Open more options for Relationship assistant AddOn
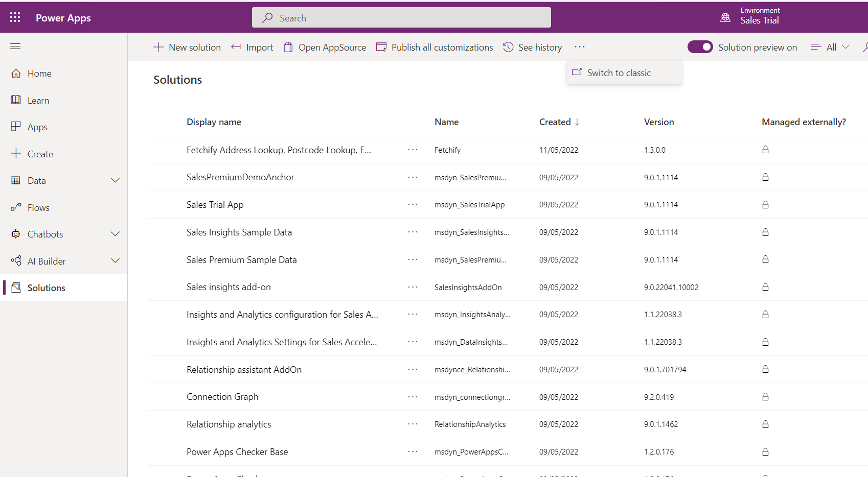 point(413,369)
